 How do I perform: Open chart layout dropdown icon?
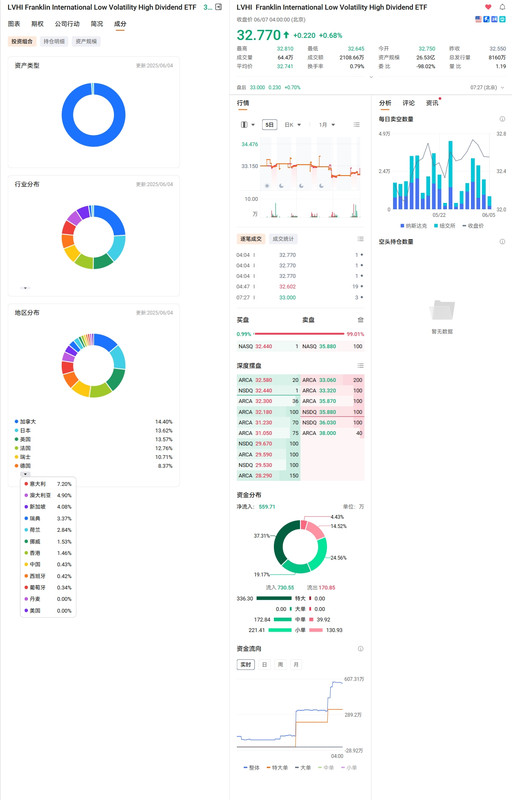[x=247, y=124]
